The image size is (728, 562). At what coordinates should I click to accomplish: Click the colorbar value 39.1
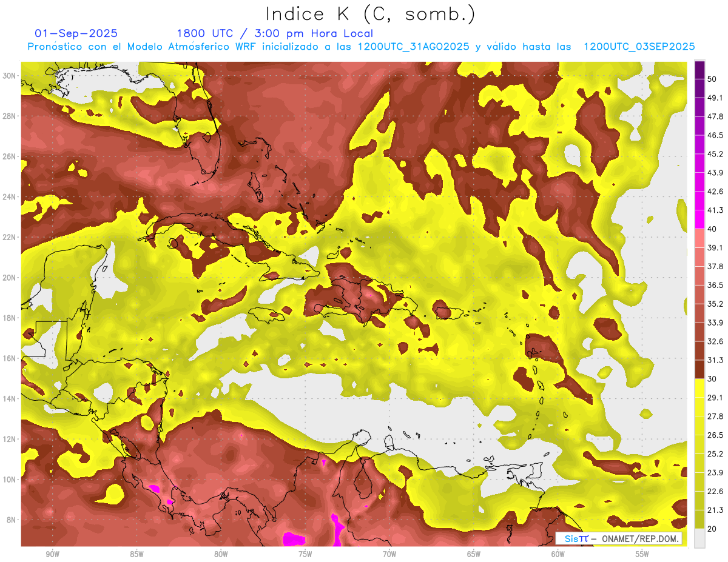715,248
